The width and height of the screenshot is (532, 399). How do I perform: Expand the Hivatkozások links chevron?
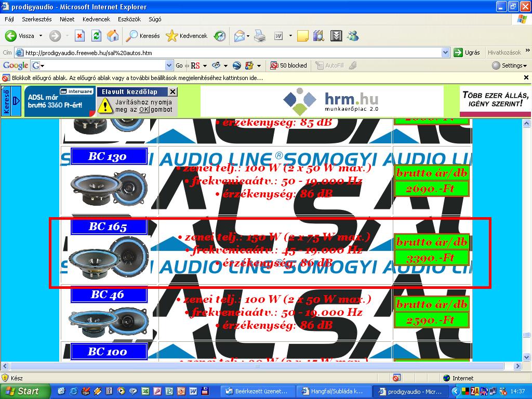[x=528, y=50]
